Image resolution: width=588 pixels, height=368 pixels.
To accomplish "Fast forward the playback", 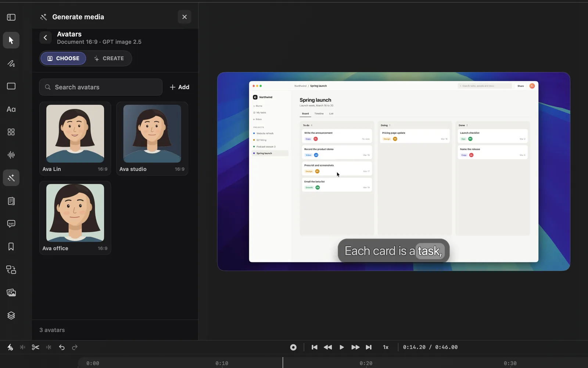I will (355, 347).
